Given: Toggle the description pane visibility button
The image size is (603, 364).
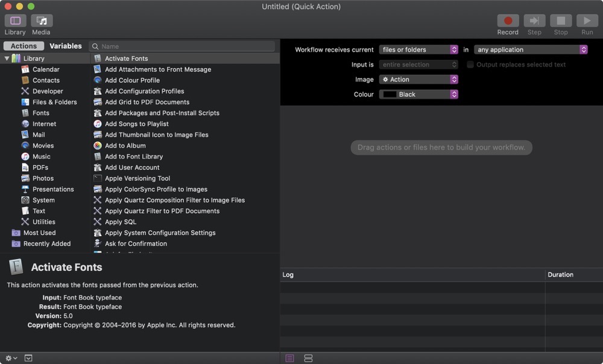Looking at the screenshot, I should (x=28, y=358).
